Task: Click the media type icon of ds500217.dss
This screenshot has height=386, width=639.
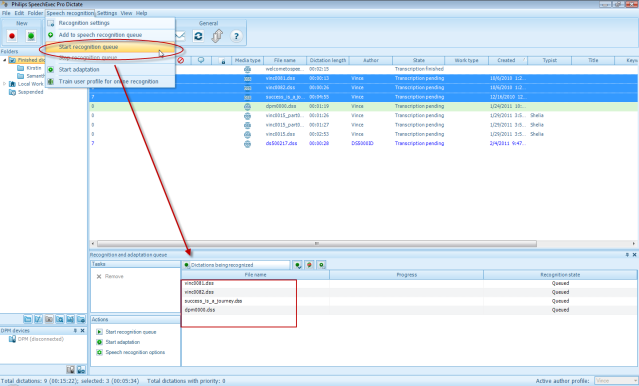Action: pyautogui.click(x=247, y=143)
